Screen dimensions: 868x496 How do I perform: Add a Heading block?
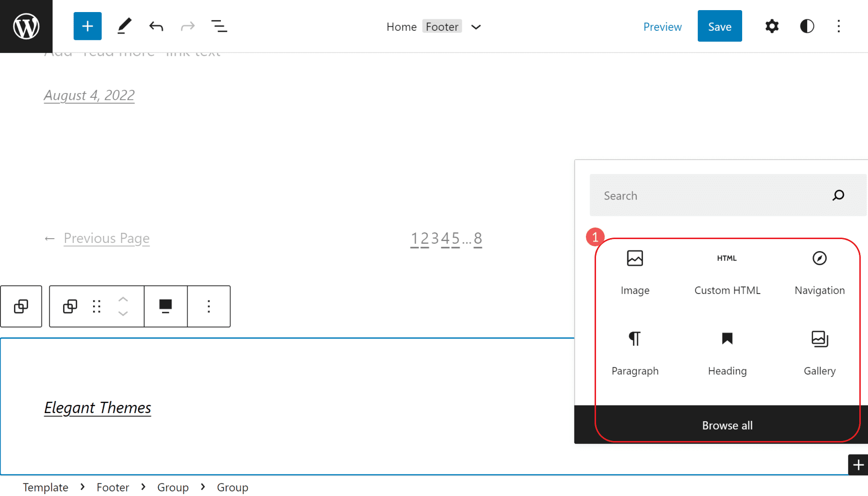point(727,353)
